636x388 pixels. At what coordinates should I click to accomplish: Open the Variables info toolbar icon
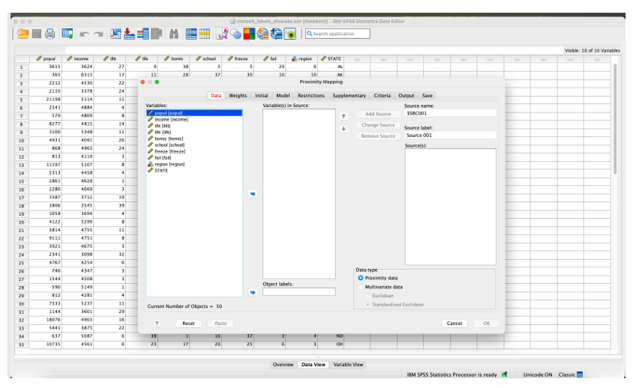pyautogui.click(x=143, y=34)
